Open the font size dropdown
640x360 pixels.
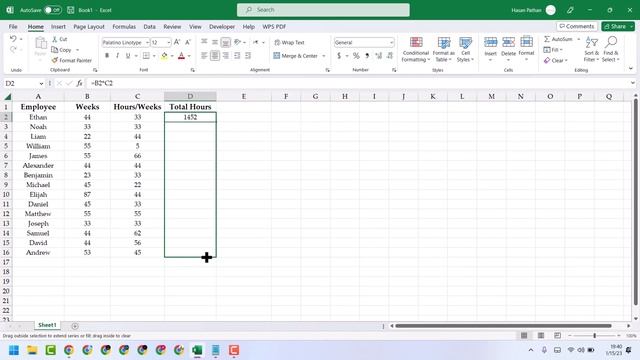click(169, 42)
